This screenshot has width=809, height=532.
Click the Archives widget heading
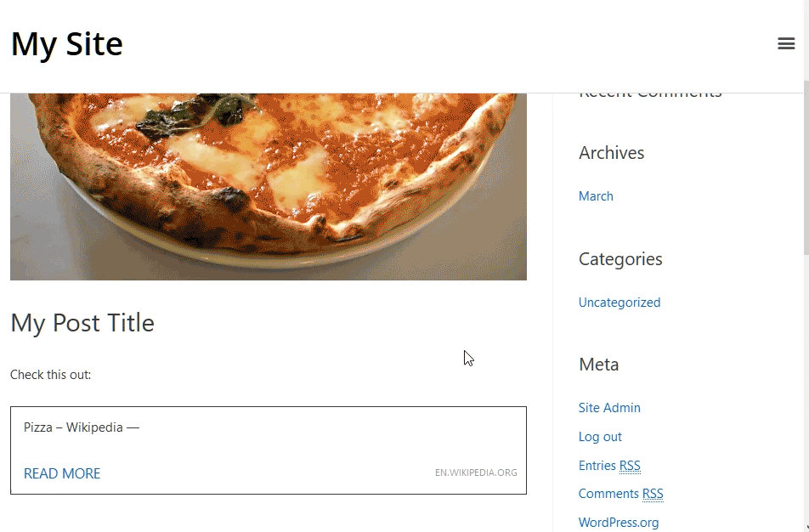pyautogui.click(x=611, y=153)
